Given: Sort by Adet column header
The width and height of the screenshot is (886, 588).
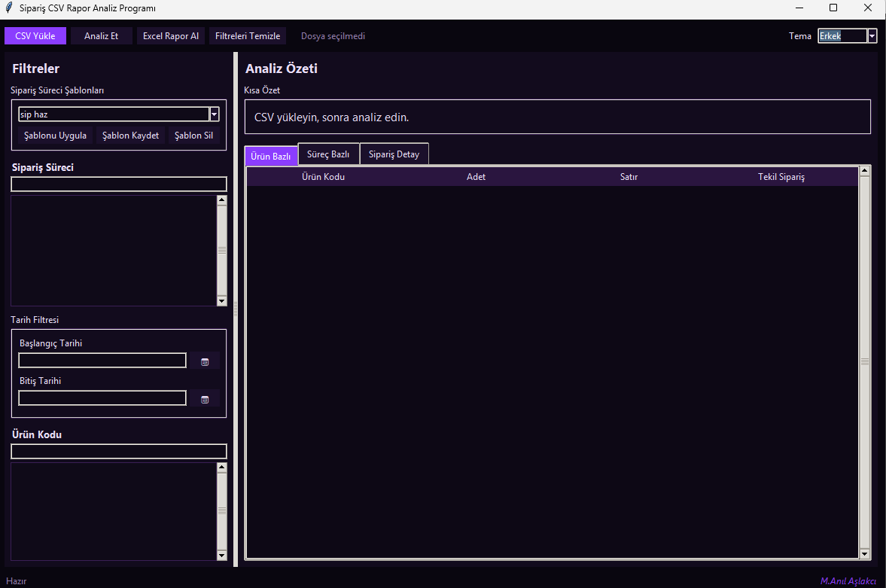Looking at the screenshot, I should pos(476,176).
